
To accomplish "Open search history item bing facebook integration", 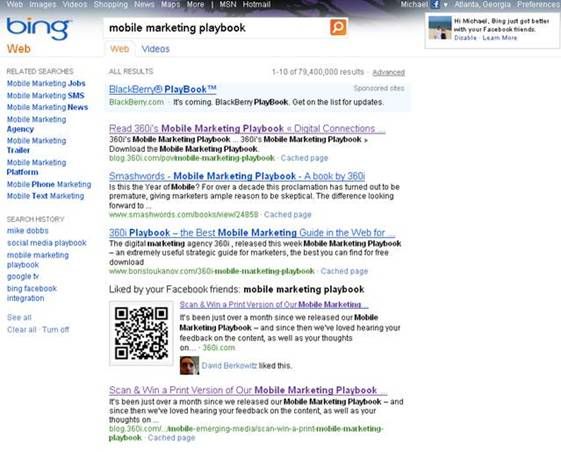I will click(31, 293).
